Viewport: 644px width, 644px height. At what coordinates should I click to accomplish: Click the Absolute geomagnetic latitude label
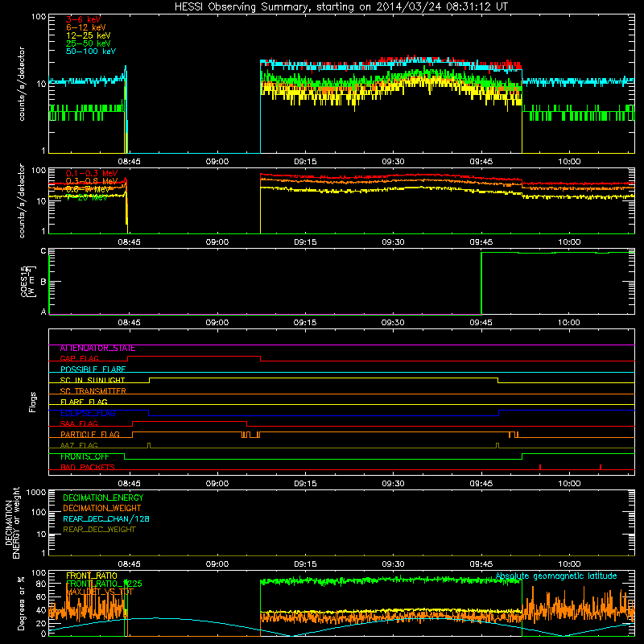(x=556, y=576)
